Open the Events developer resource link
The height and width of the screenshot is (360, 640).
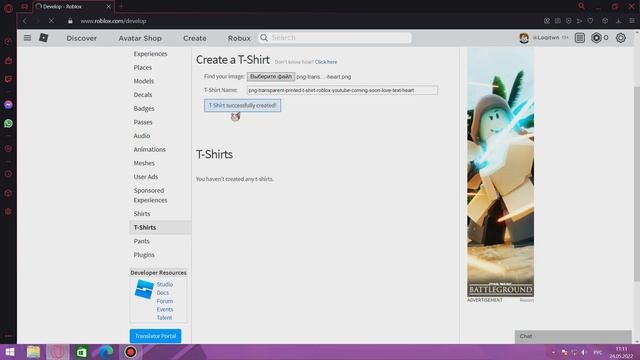tap(164, 309)
